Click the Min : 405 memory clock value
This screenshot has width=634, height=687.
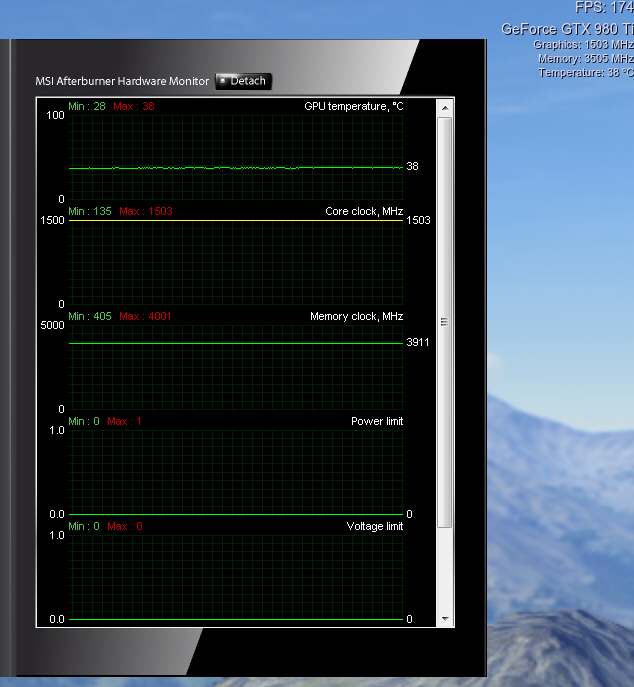tap(90, 316)
